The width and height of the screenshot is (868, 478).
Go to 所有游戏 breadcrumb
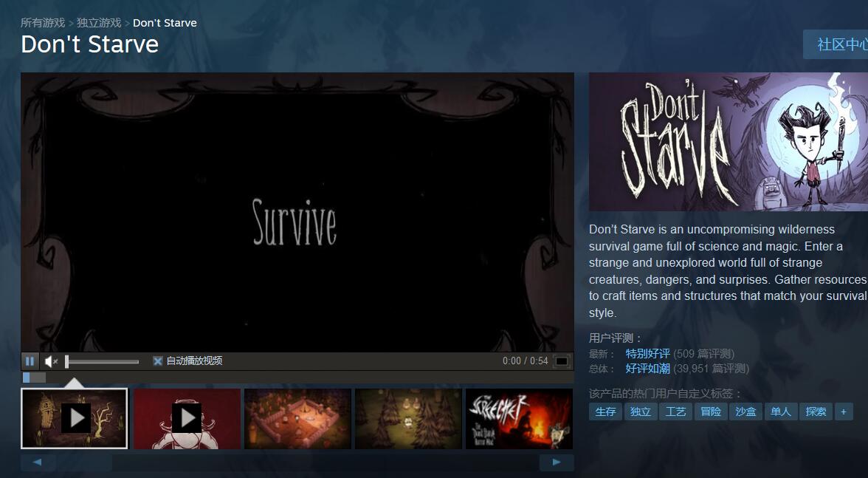43,23
